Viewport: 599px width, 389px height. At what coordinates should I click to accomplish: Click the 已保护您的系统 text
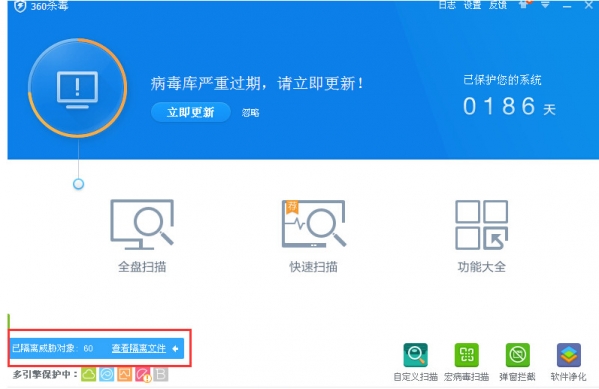point(502,80)
